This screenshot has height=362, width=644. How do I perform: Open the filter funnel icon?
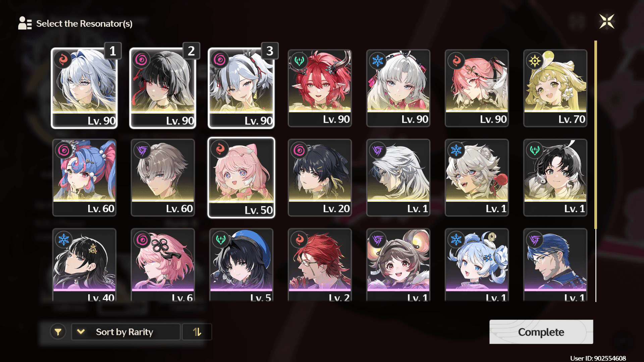click(58, 332)
